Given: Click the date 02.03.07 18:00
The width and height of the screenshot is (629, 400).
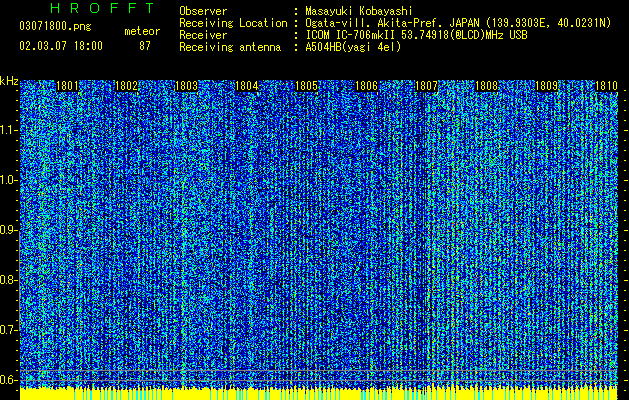Looking at the screenshot, I should click(x=61, y=46).
